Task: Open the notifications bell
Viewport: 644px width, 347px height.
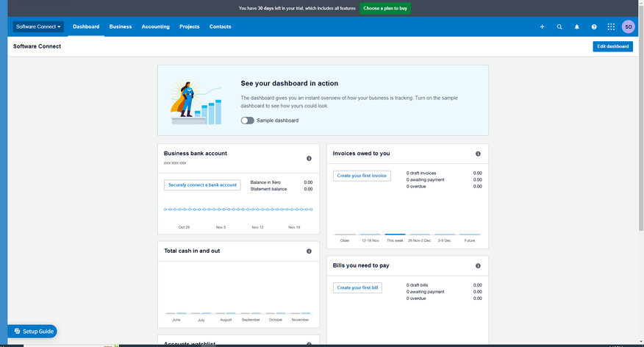Action: (576, 26)
